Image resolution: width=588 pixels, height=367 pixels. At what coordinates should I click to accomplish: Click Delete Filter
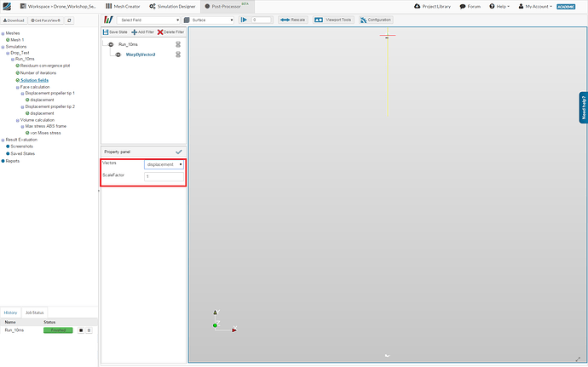coord(170,32)
